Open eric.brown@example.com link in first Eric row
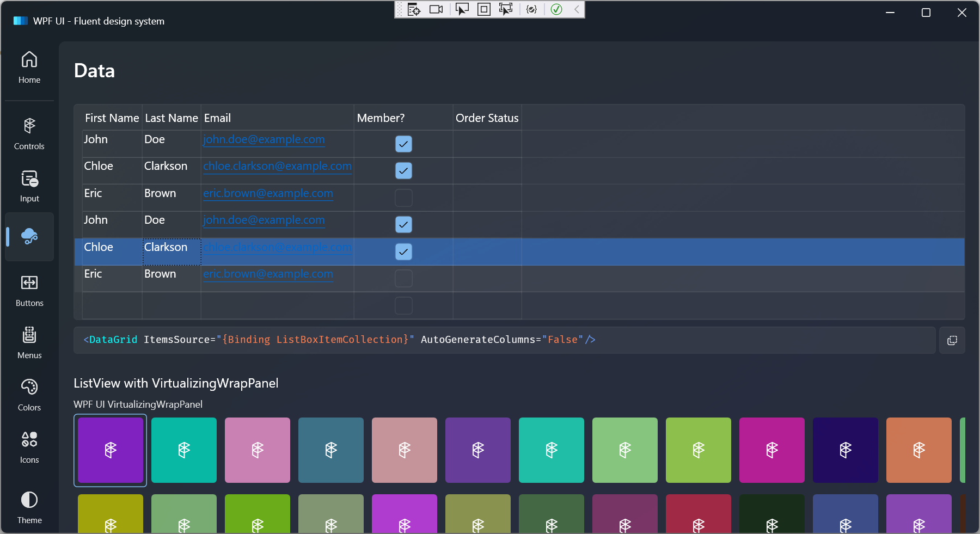 268,193
